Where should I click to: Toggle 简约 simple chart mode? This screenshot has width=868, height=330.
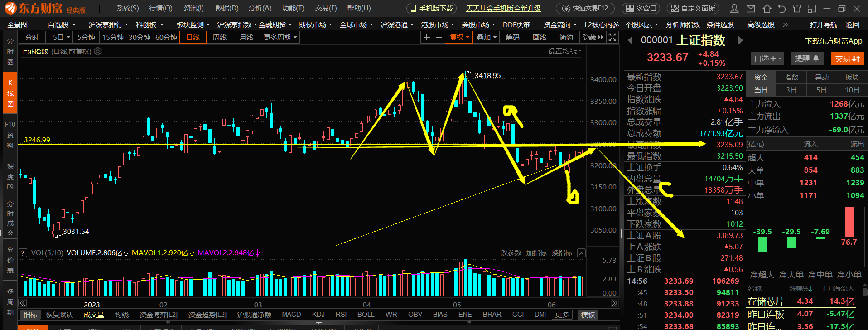point(566,37)
